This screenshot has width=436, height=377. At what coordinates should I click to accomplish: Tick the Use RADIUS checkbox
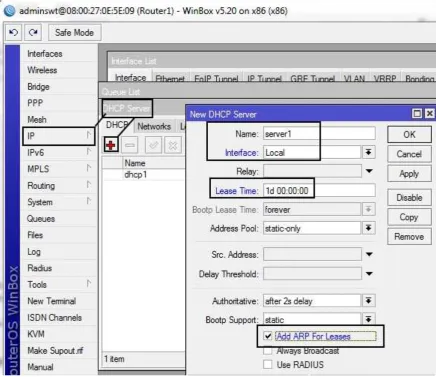(x=268, y=364)
